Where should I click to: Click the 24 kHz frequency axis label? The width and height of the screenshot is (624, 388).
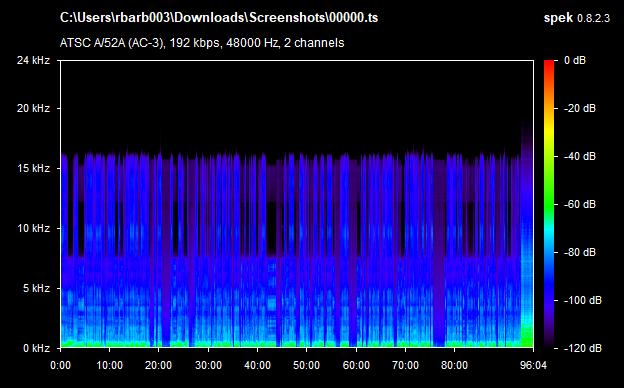[x=33, y=60]
